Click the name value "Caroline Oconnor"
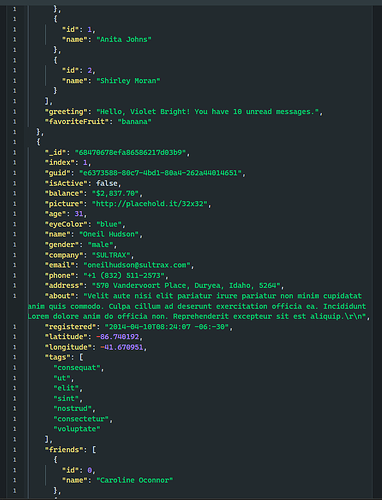Viewport: 382px width, 500px height. pyautogui.click(x=135, y=480)
